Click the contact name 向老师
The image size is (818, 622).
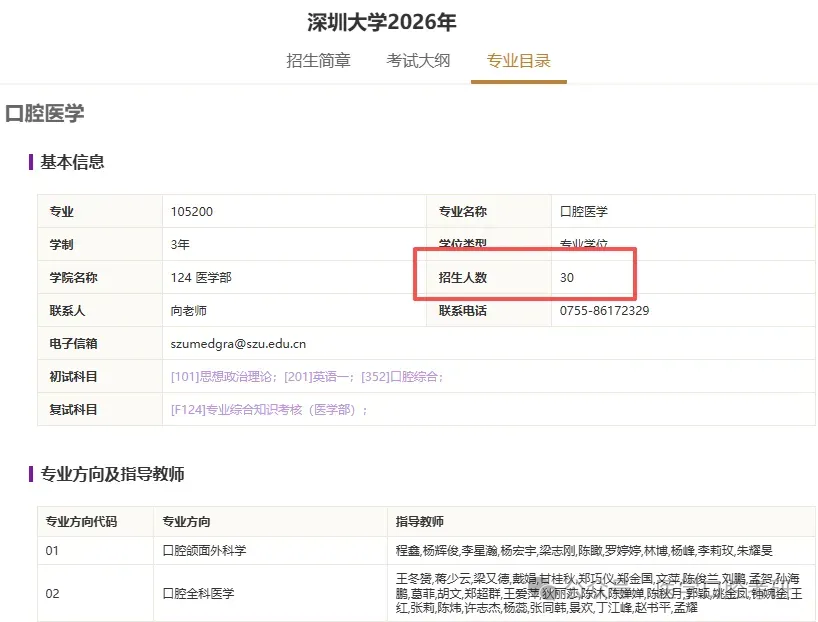click(x=188, y=310)
